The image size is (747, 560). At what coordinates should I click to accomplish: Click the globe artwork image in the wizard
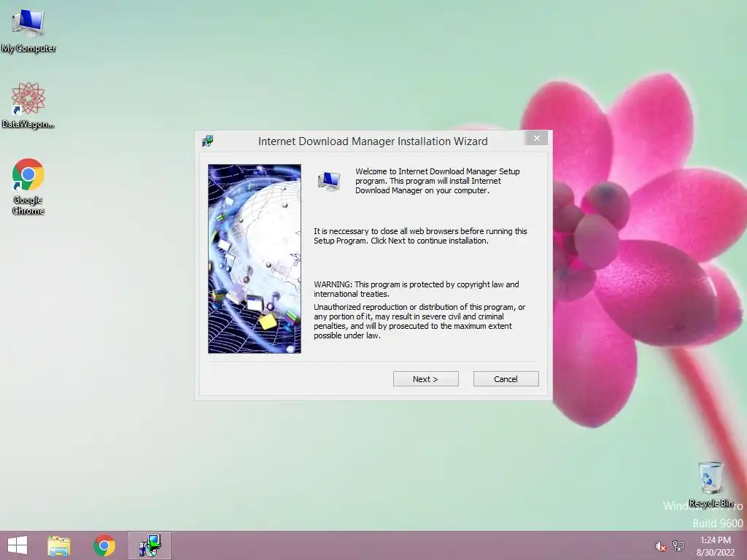[x=255, y=259]
